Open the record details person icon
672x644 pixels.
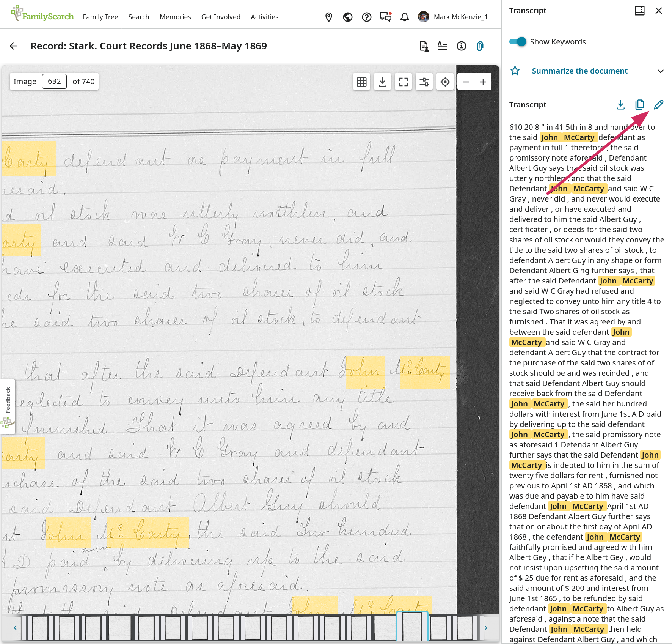424,46
